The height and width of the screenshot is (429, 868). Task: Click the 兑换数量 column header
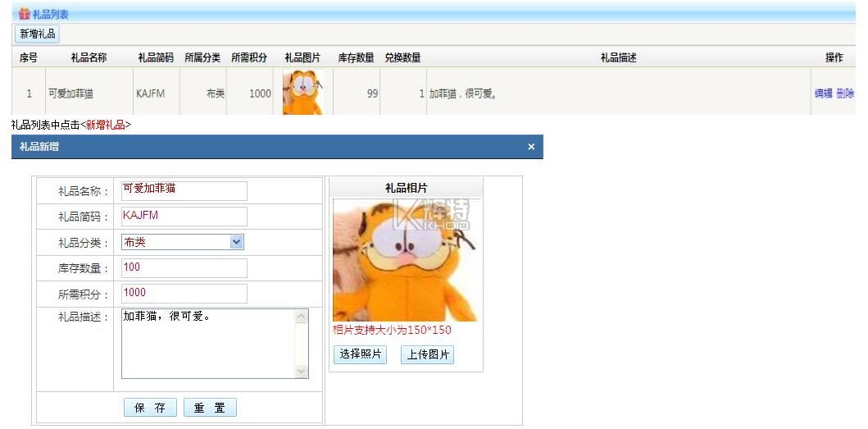[x=403, y=57]
